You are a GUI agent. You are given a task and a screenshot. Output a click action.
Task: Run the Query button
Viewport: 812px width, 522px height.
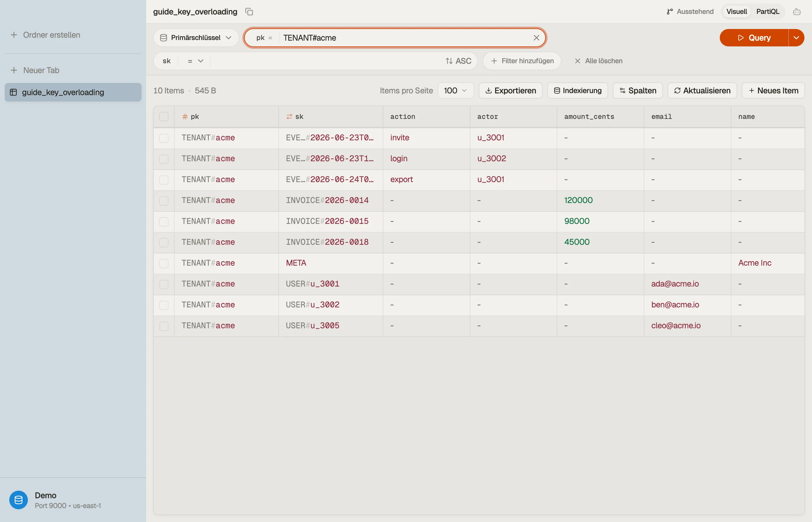754,38
